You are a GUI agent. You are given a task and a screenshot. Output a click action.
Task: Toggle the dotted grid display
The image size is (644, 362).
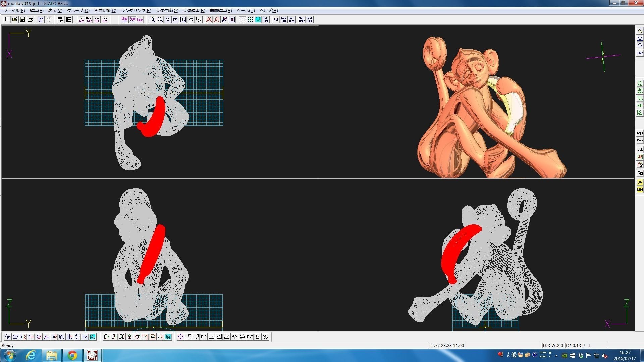tap(243, 20)
